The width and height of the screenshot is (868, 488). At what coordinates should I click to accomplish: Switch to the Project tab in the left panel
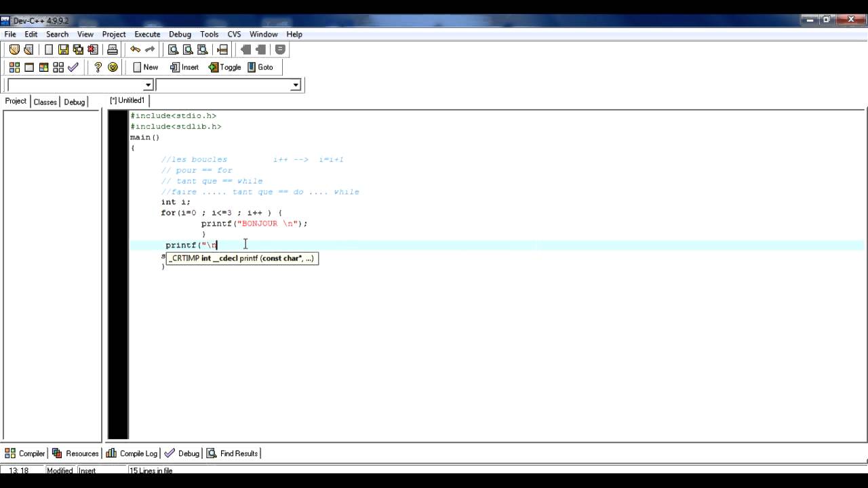pyautogui.click(x=16, y=101)
